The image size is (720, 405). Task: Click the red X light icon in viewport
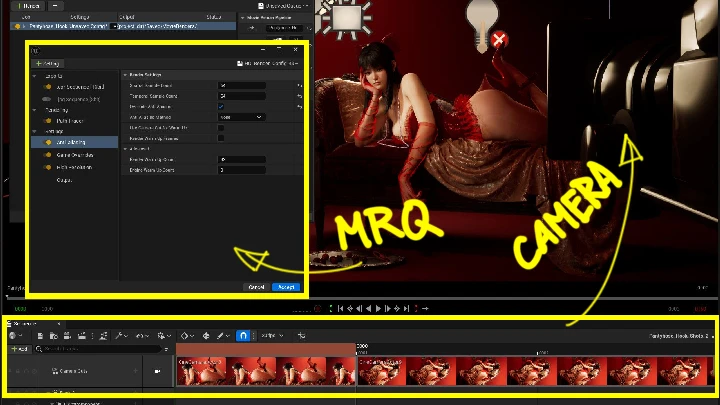(x=499, y=40)
